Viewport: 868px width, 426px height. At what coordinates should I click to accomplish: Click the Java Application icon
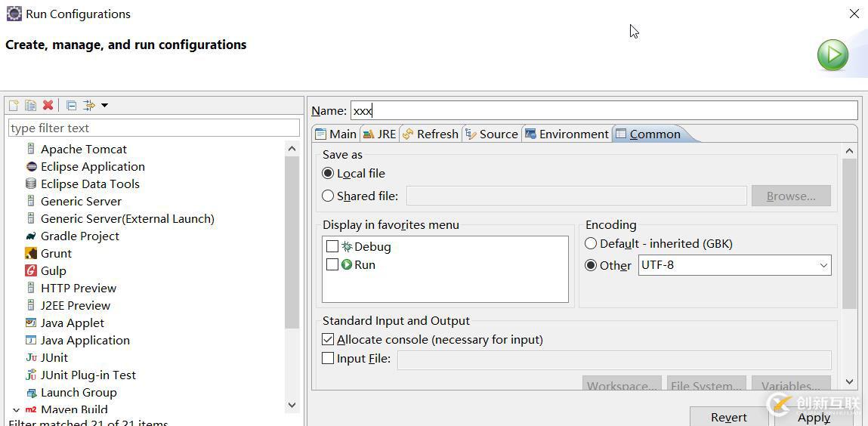click(31, 340)
